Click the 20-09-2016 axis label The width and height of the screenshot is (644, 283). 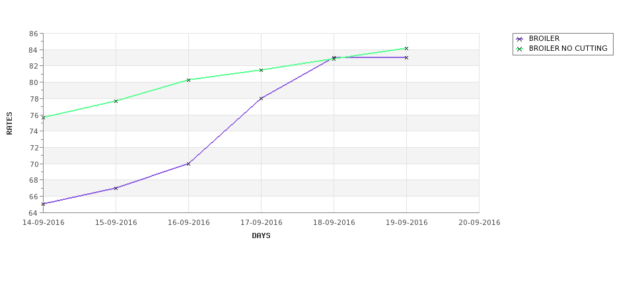click(480, 223)
